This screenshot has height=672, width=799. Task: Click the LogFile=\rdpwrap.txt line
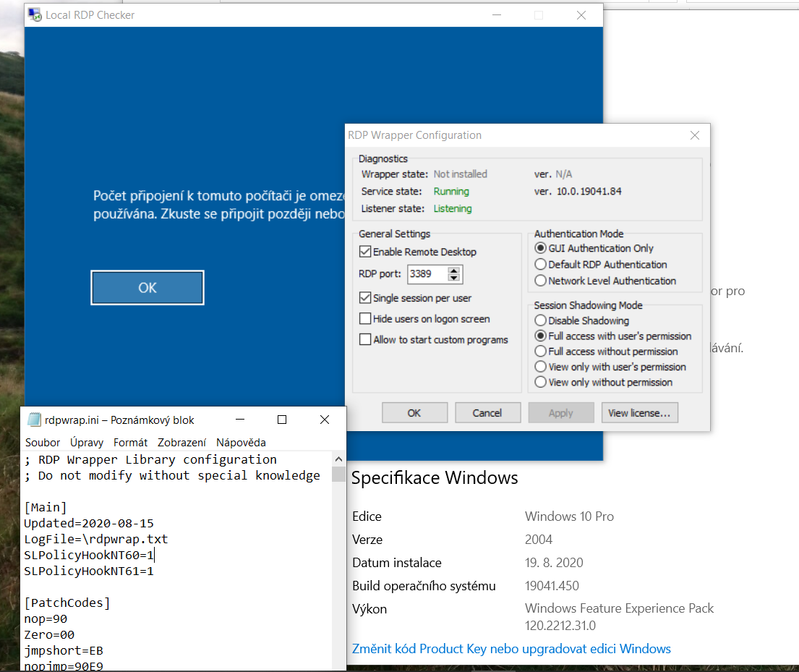(x=95, y=539)
